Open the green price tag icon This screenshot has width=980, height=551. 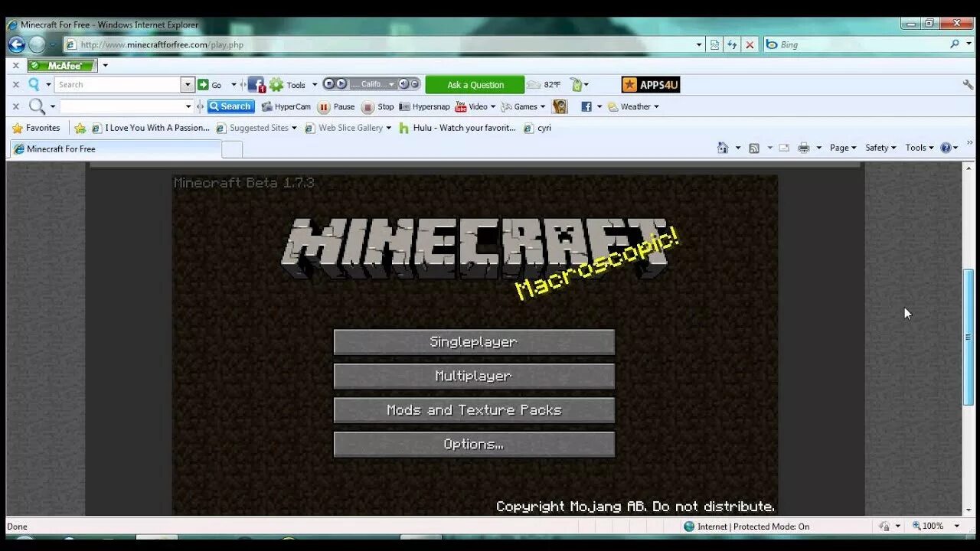577,85
